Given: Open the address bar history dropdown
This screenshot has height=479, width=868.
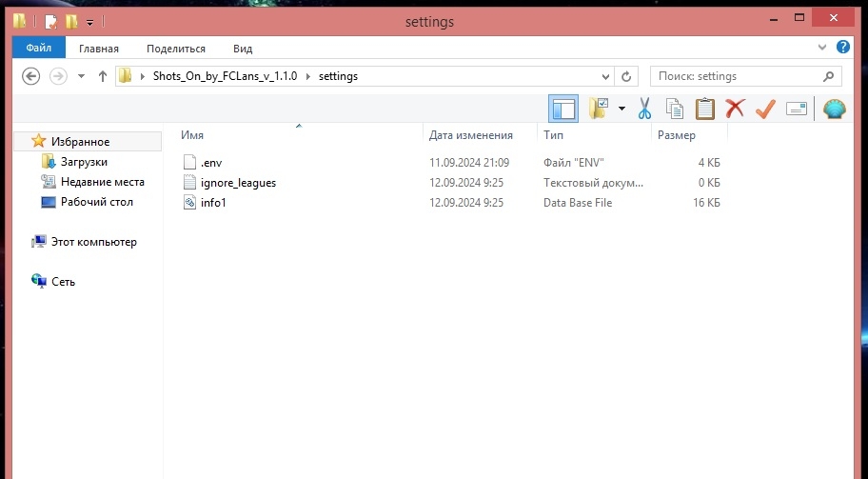Looking at the screenshot, I should (604, 76).
